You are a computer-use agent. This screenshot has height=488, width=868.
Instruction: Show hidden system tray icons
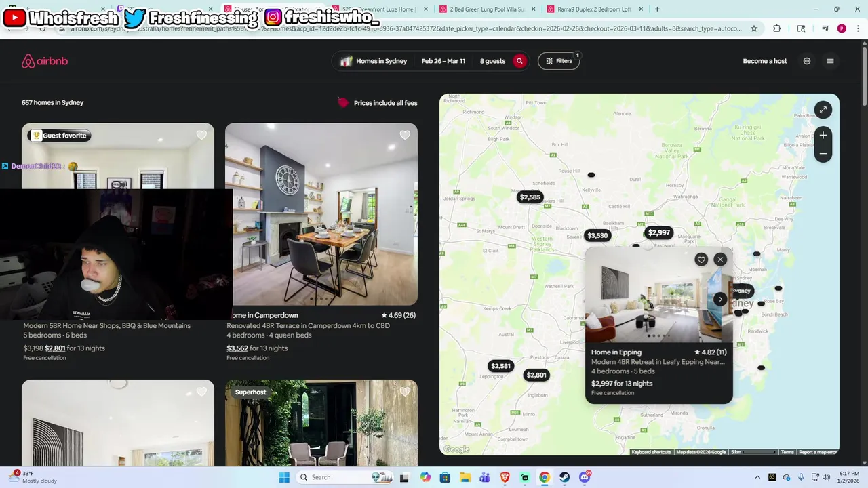point(757,477)
